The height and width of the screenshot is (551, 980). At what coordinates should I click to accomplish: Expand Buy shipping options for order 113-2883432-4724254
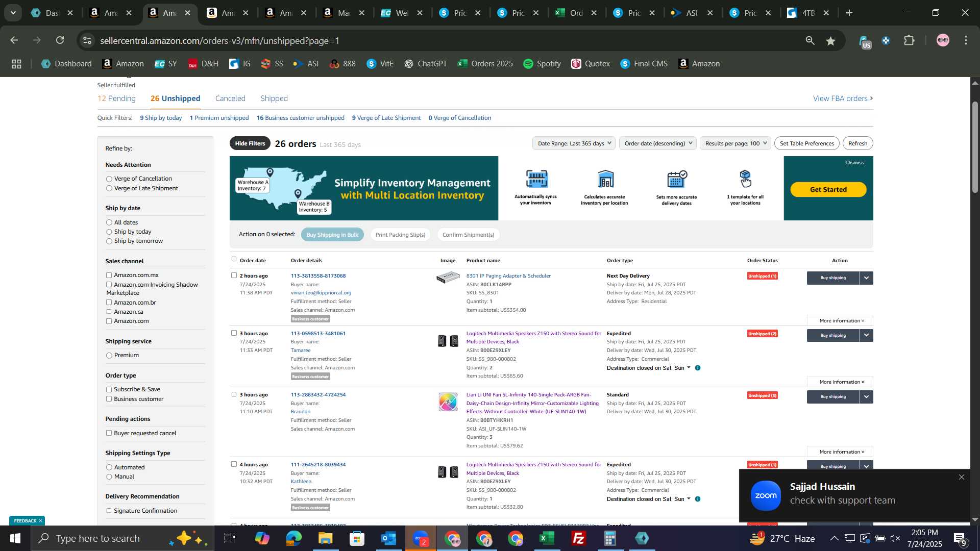[x=867, y=397]
